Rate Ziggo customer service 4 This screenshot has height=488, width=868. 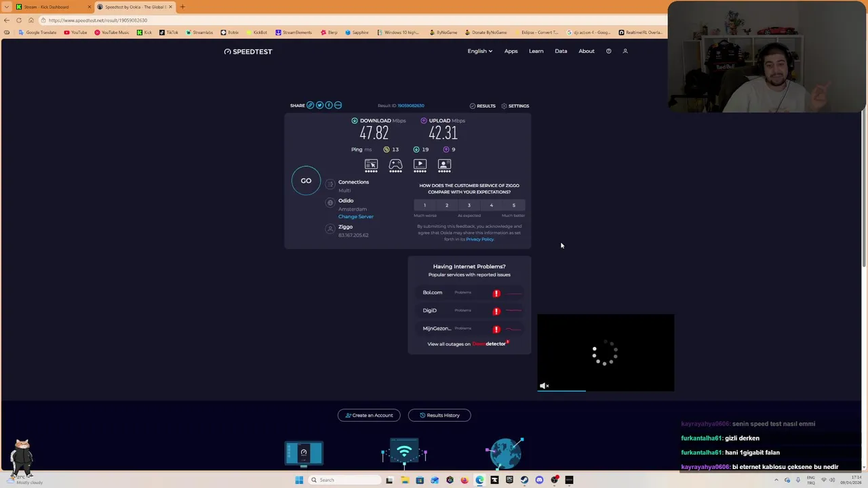tap(492, 205)
